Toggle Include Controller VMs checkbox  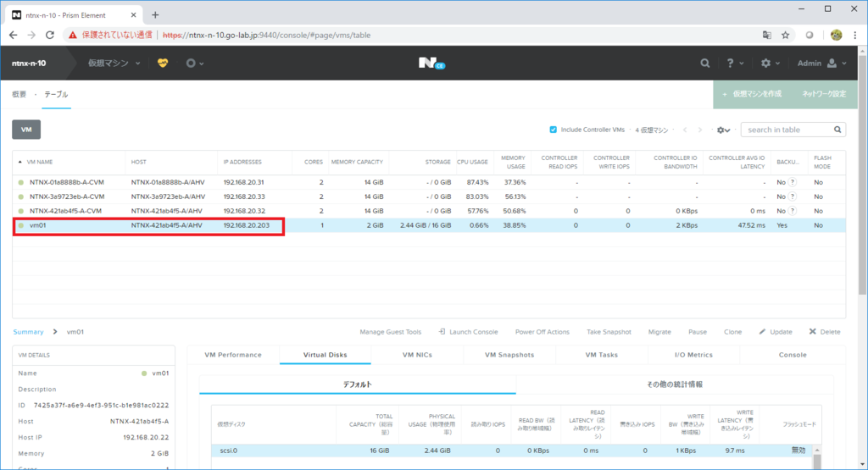click(x=553, y=130)
